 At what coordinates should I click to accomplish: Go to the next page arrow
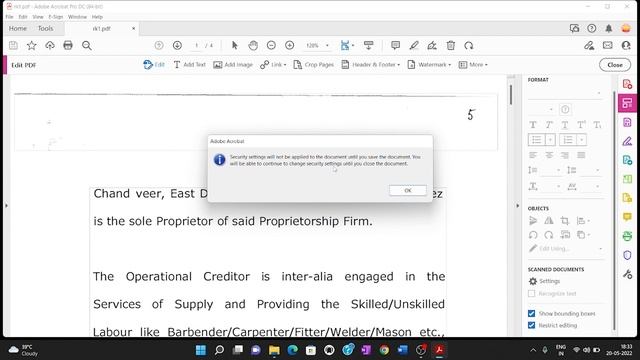tap(177, 45)
